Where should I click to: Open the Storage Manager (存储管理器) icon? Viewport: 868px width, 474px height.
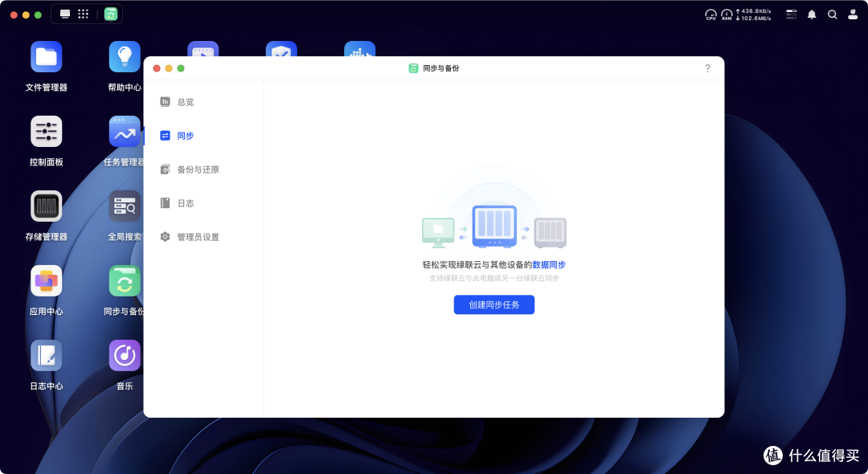pos(47,206)
